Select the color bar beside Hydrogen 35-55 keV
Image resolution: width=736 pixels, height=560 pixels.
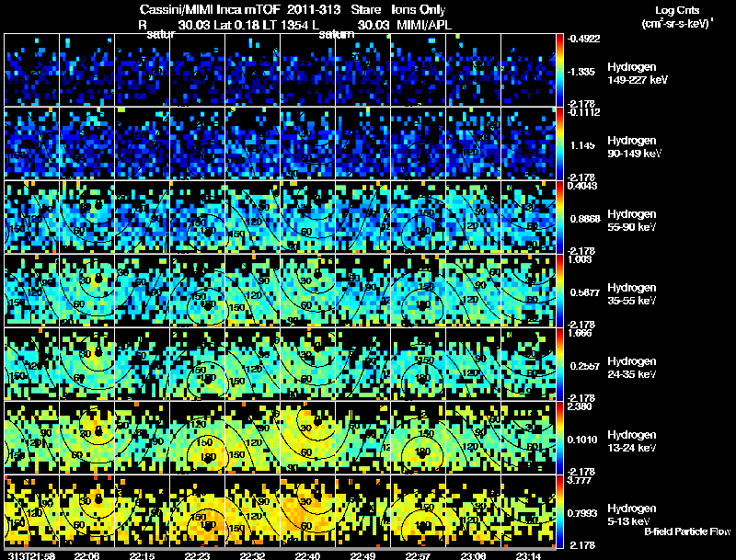tap(559, 291)
